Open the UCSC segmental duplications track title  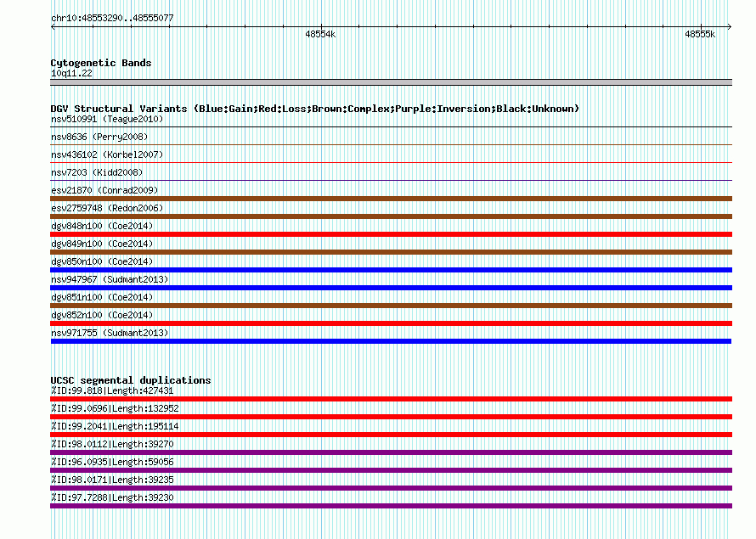click(131, 380)
